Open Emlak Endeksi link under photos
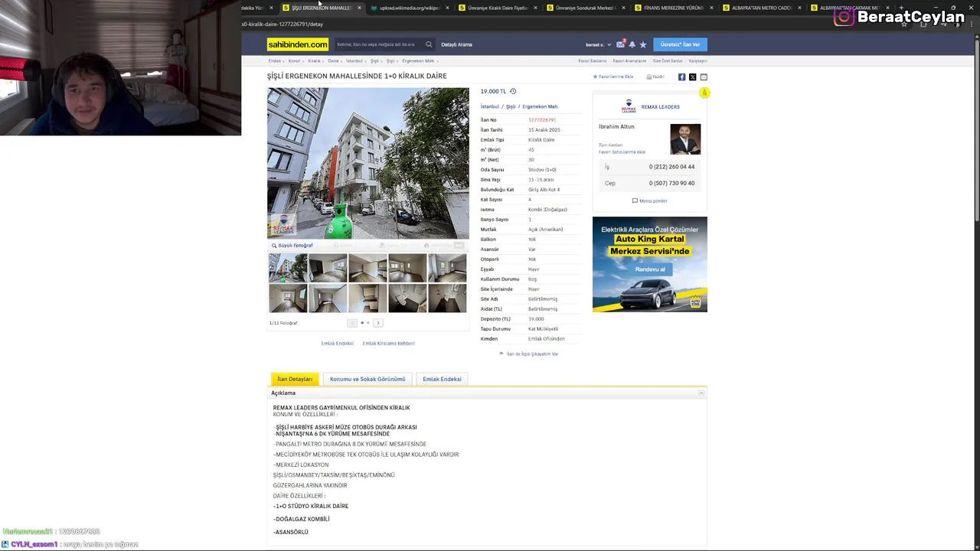980x551 pixels. pos(337,343)
